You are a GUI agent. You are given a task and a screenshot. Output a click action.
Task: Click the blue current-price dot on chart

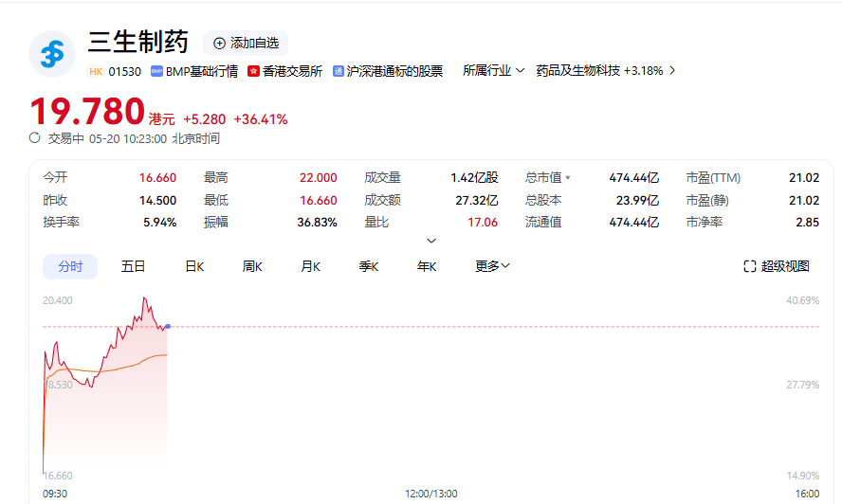click(x=168, y=326)
